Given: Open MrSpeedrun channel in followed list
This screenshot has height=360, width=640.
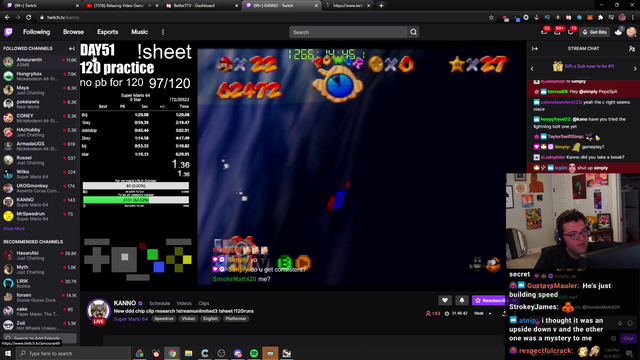Looking at the screenshot, I should pos(40,216).
